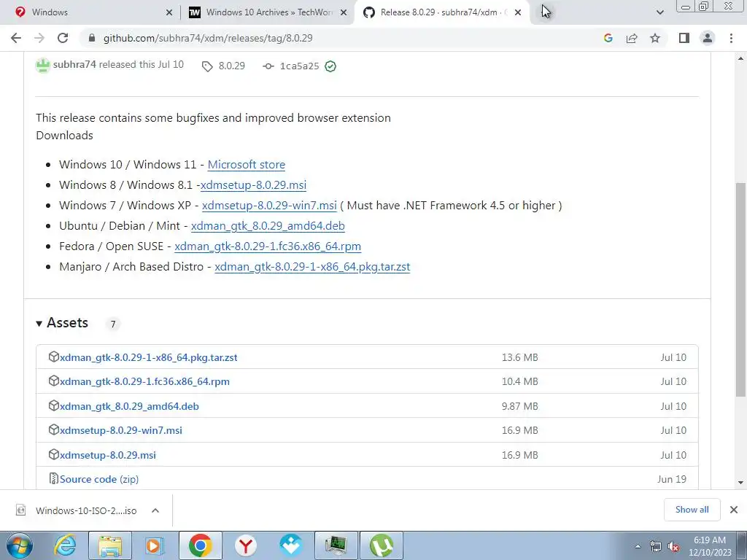Click xdman_gtk_8.0.29_amd64.deb link in release notes

(268, 226)
